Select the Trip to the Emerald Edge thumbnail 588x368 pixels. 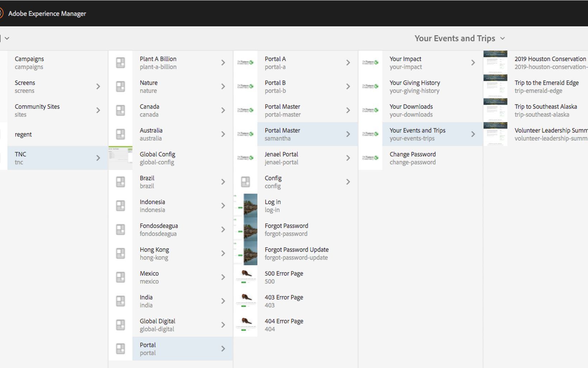(495, 87)
